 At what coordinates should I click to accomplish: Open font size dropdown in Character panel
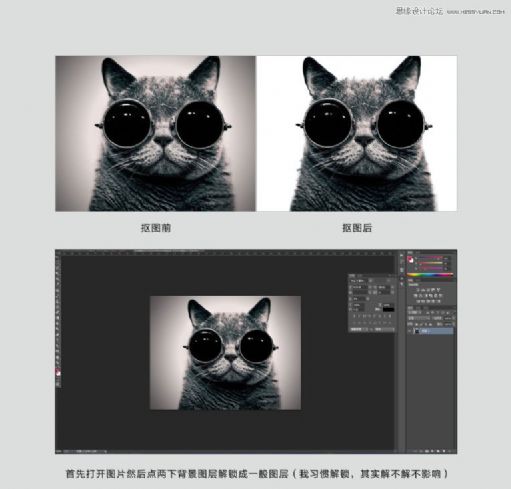point(360,287)
